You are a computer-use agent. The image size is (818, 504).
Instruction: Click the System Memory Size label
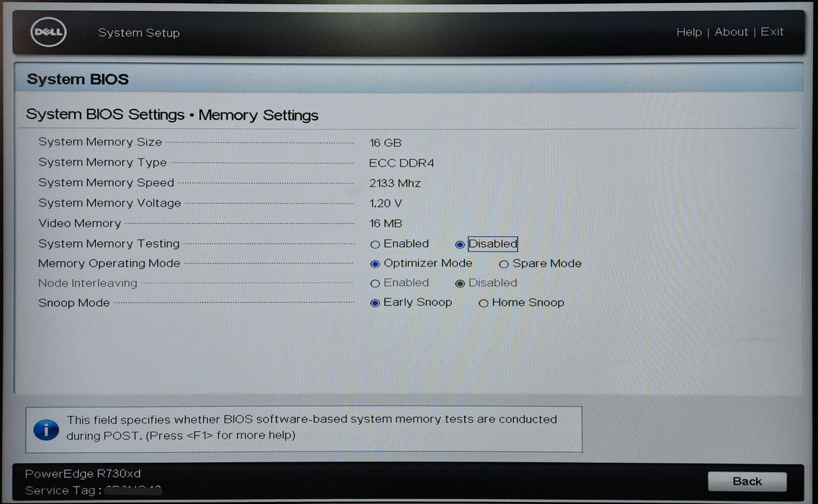(100, 142)
